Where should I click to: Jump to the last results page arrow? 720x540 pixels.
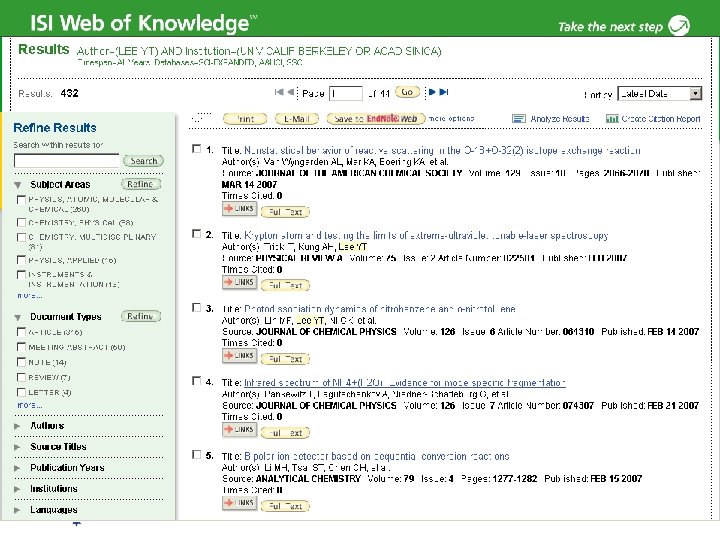pos(444,92)
